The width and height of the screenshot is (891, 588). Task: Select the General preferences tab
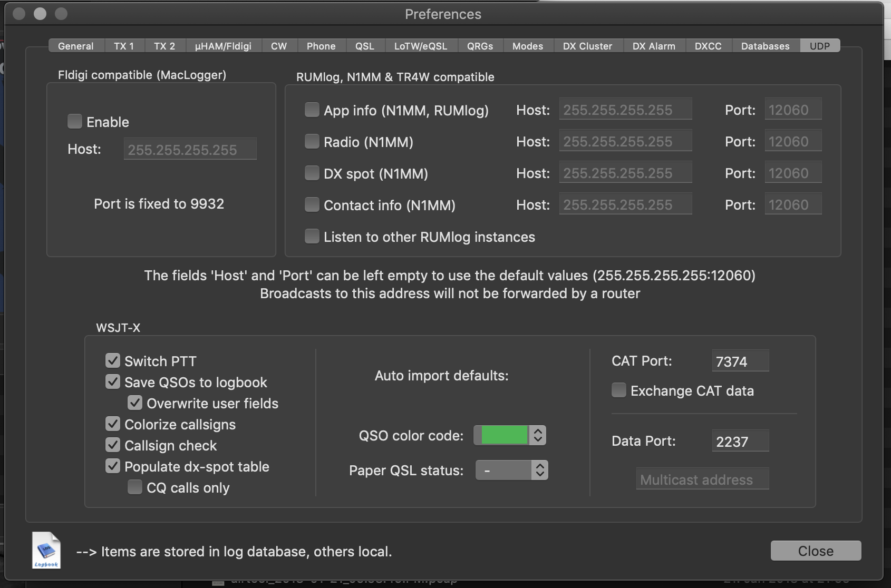(75, 46)
